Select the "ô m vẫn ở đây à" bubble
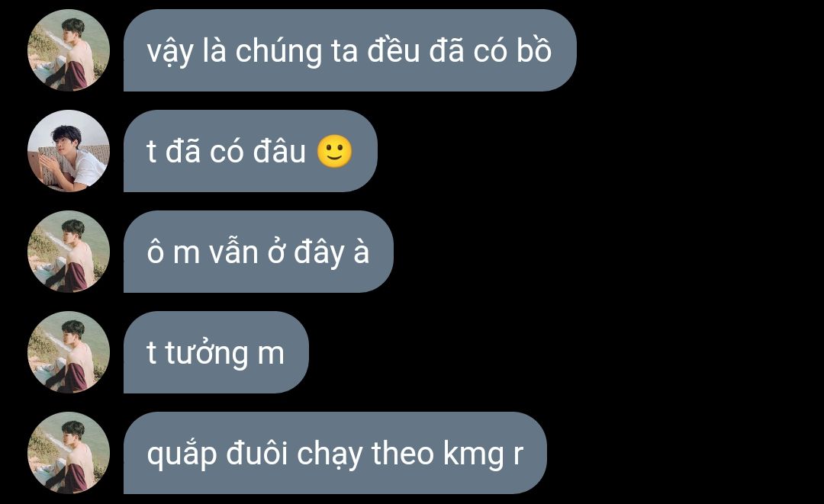The height and width of the screenshot is (504, 824). [x=259, y=252]
